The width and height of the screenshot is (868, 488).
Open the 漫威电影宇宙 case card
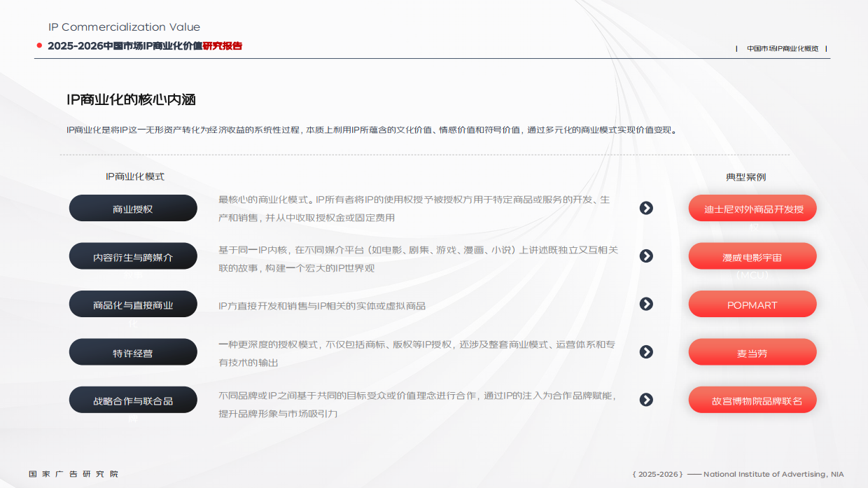[752, 256]
